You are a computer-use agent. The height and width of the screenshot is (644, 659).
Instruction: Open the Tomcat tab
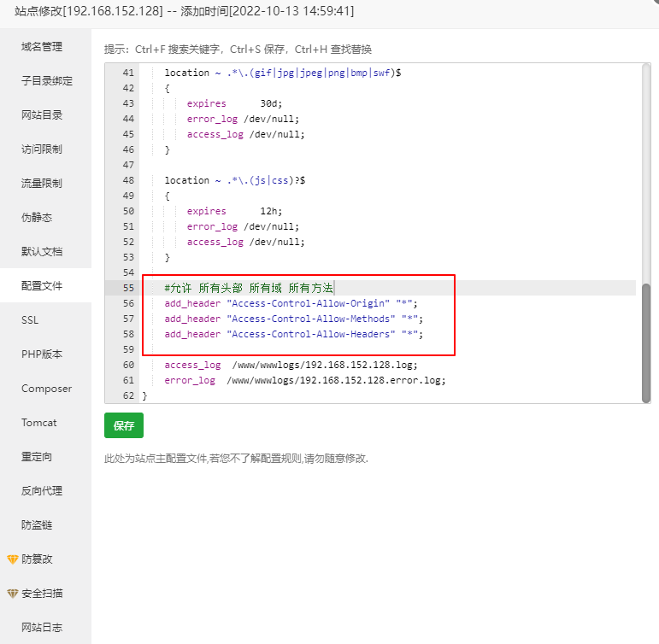point(39,423)
